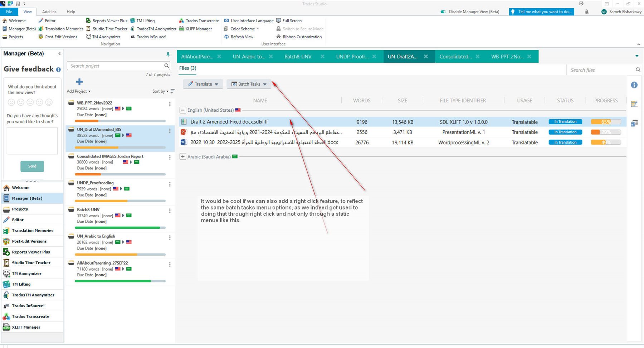Click the give feedback info icon
This screenshot has width=644, height=348.
coord(58,70)
